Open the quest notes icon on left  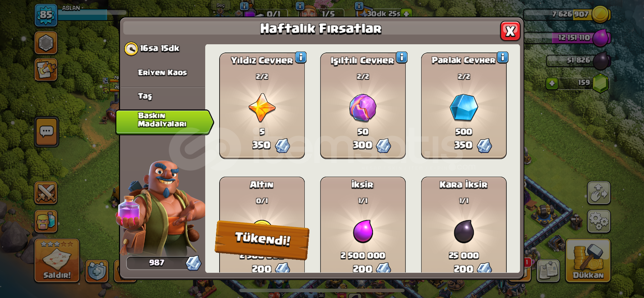pyautogui.click(x=46, y=69)
